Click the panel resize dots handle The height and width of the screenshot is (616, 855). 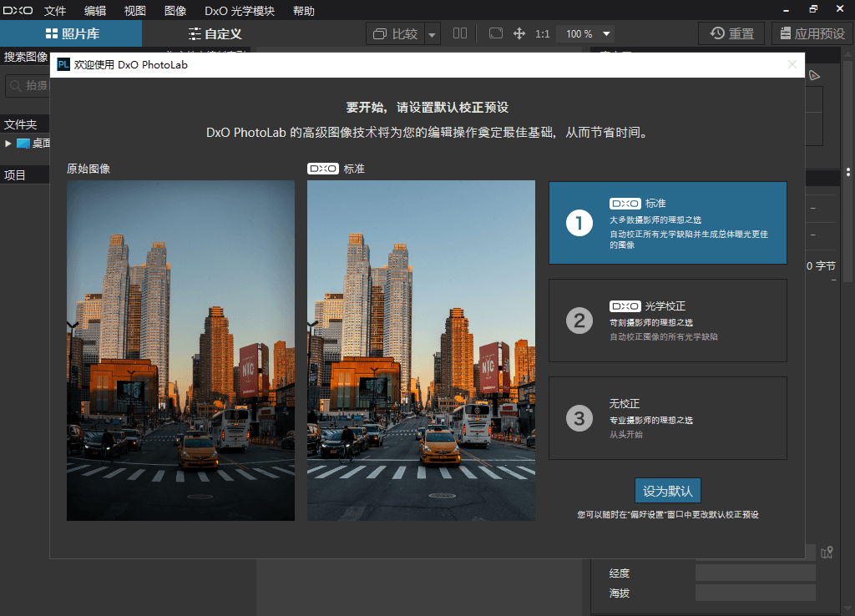pyautogui.click(x=848, y=172)
